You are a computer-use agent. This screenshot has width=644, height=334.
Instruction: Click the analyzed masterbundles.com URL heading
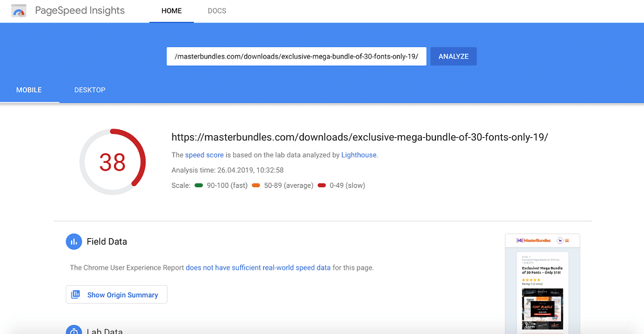pyautogui.click(x=360, y=137)
